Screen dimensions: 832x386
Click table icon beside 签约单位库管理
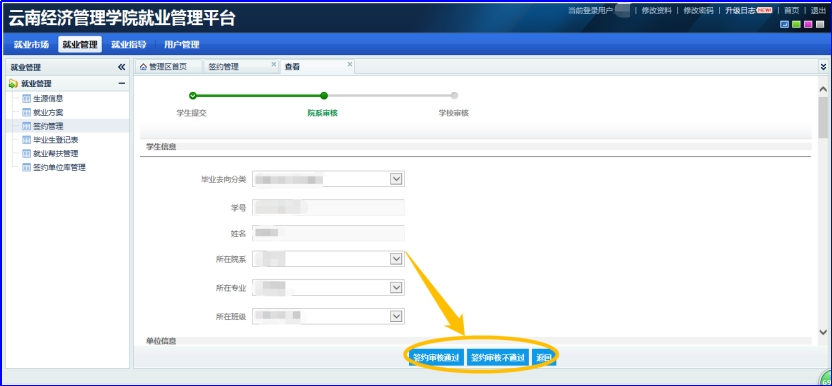(27, 168)
